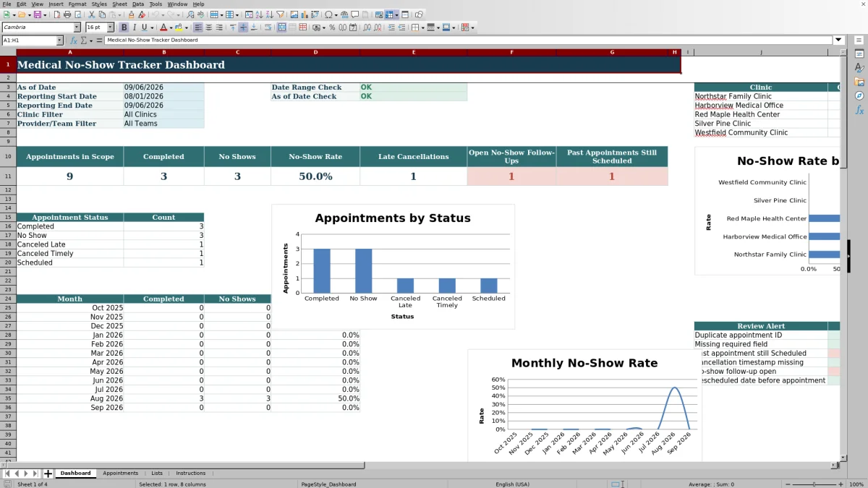Click the Open folder icon
868x488 pixels.
[22, 14]
